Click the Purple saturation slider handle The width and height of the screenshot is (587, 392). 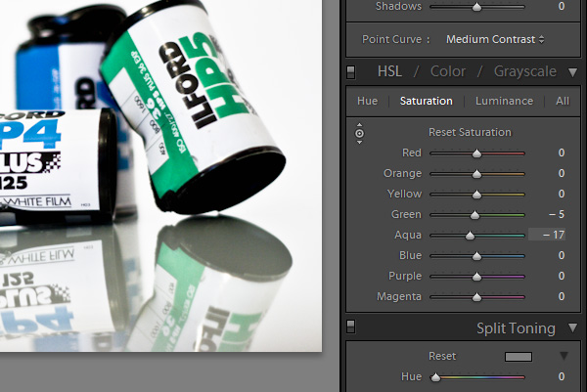click(x=476, y=277)
